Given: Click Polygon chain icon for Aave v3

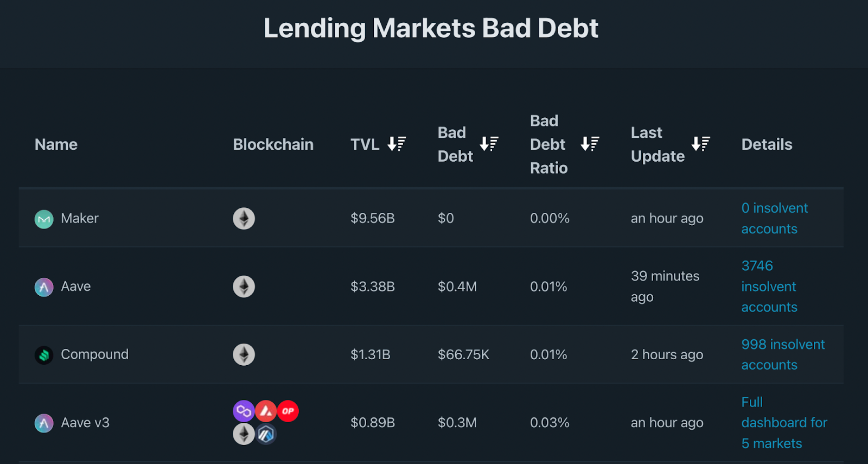Looking at the screenshot, I should [244, 411].
